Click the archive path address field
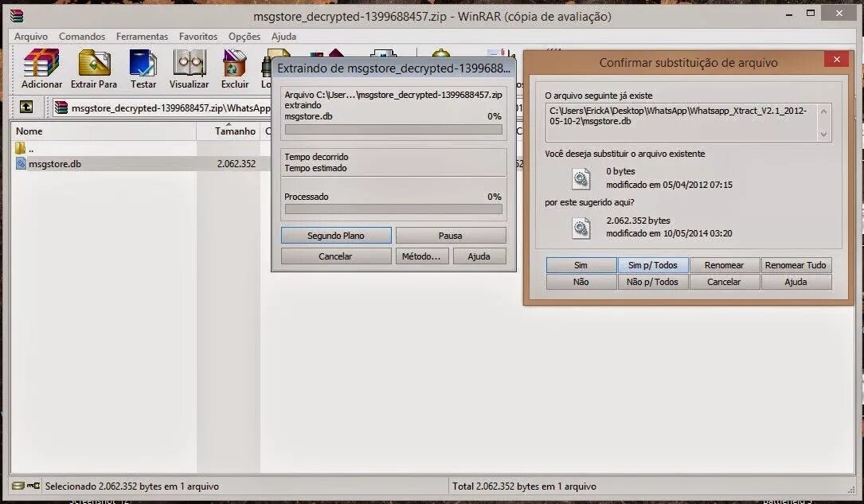The height and width of the screenshot is (504, 864). [x=163, y=107]
